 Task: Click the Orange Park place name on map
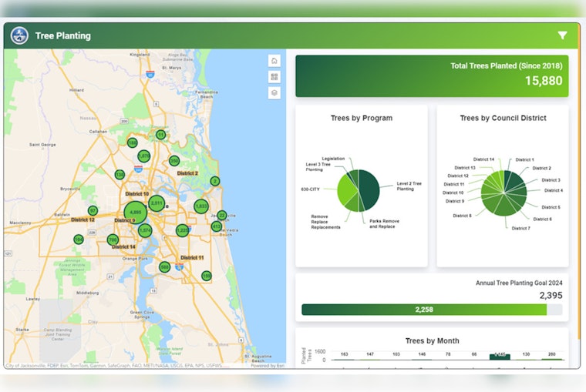(135, 258)
